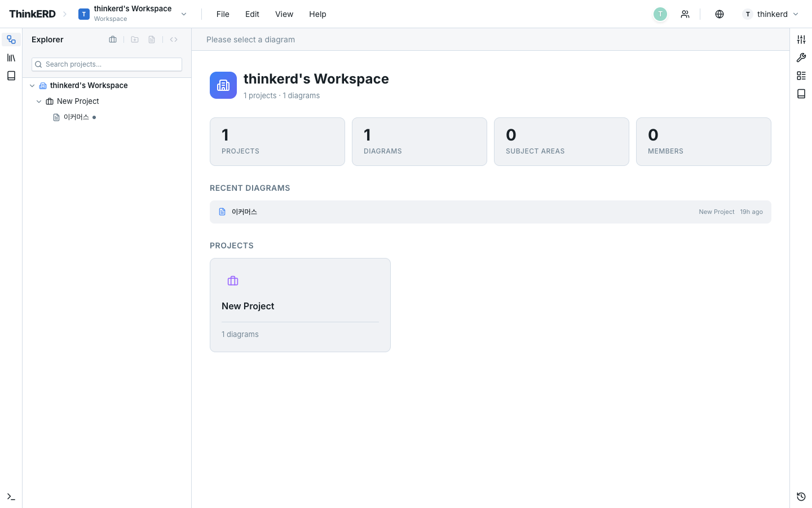Click the new folder icon in Explorer header

tap(135, 40)
